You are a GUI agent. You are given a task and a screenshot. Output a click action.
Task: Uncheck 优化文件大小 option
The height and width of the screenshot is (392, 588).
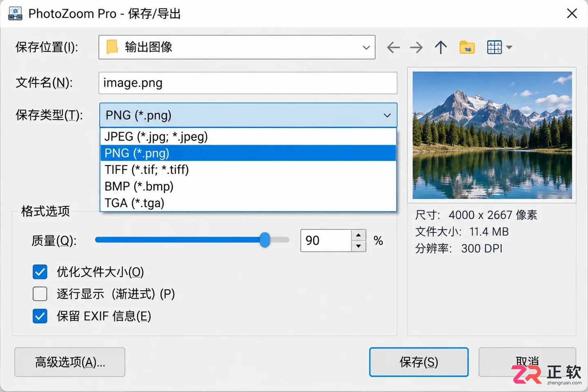coord(40,272)
